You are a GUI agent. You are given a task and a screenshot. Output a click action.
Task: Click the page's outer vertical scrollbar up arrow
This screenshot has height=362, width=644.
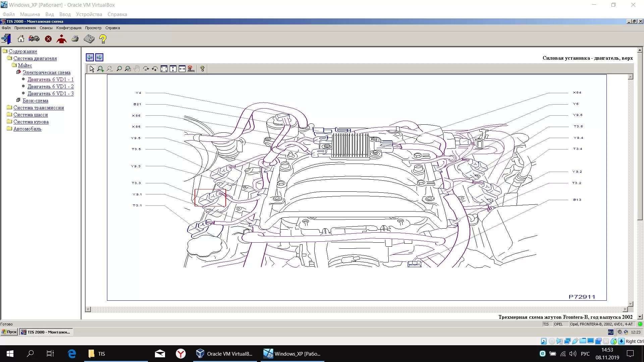(x=640, y=50)
